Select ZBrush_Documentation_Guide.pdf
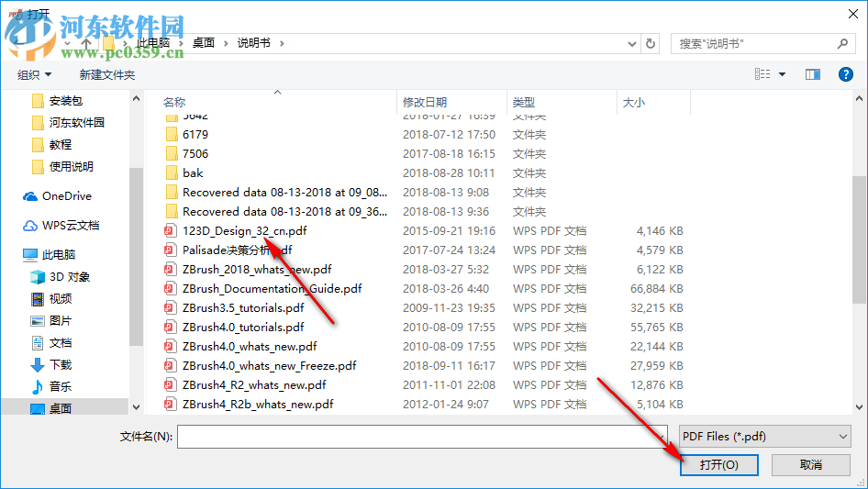The width and height of the screenshot is (868, 489). [272, 288]
